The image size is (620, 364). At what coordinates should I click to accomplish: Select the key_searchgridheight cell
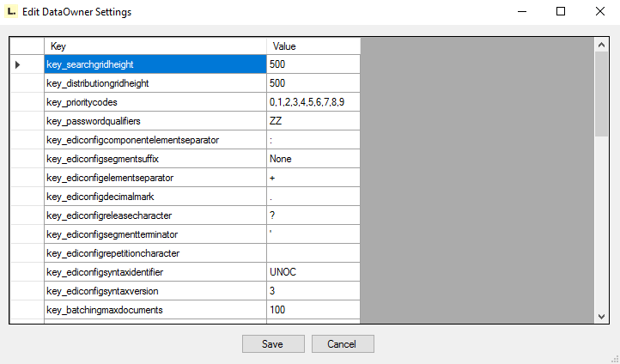click(155, 64)
